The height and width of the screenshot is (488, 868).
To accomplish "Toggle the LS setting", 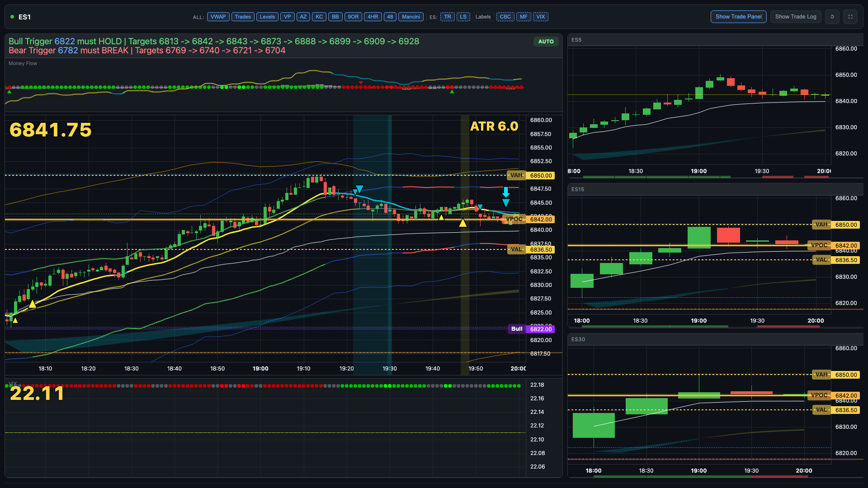I will pos(463,16).
